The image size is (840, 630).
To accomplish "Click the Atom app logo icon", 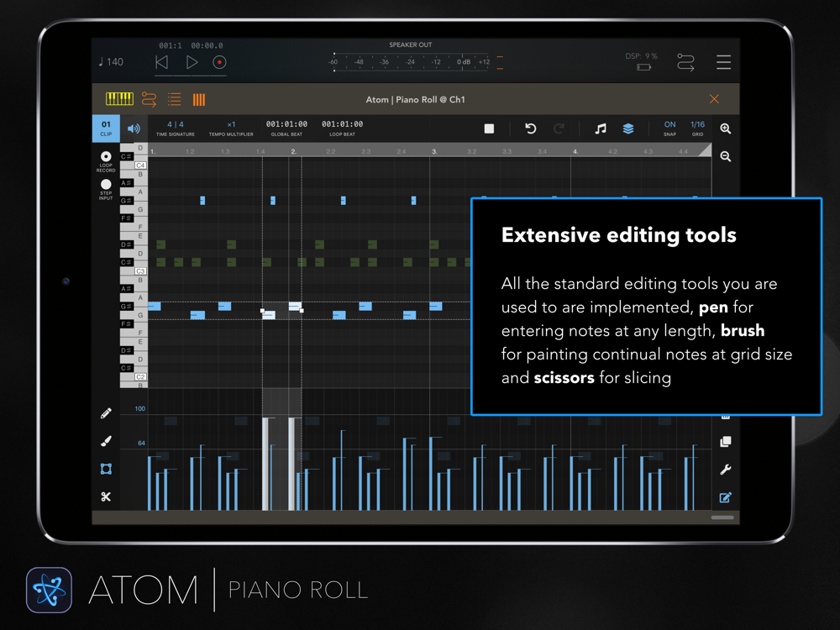I will point(49,590).
